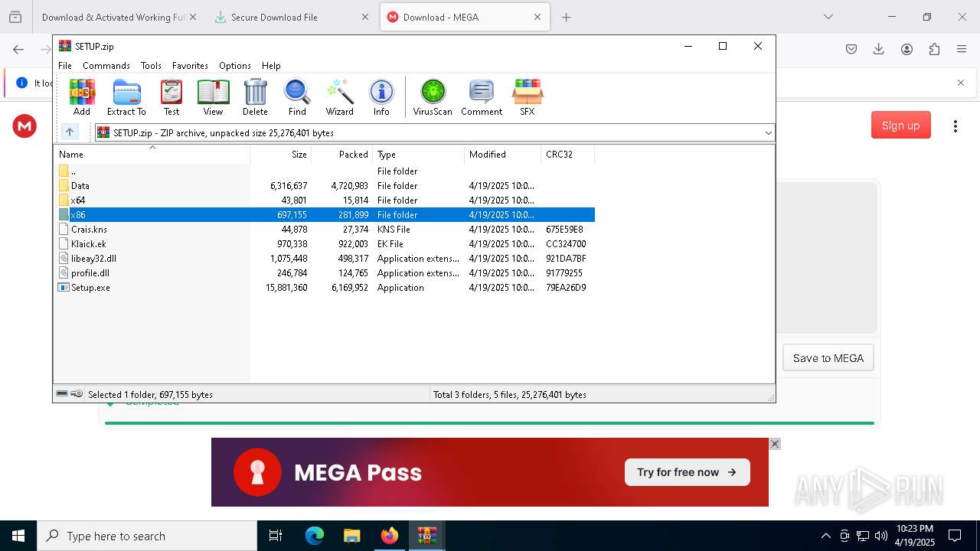The width and height of the screenshot is (980, 551).
Task: Open the Commands menu
Action: click(x=106, y=66)
